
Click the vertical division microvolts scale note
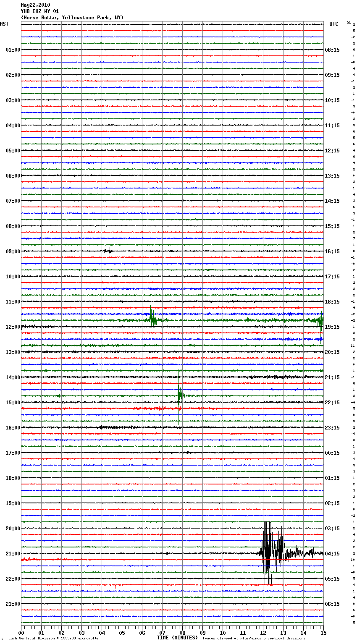(53, 638)
